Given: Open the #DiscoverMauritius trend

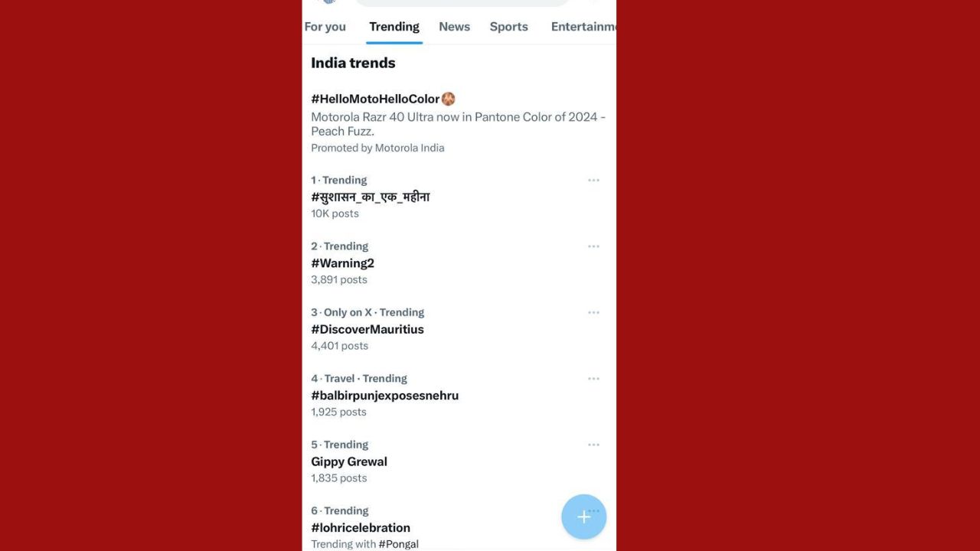Looking at the screenshot, I should click(x=367, y=330).
